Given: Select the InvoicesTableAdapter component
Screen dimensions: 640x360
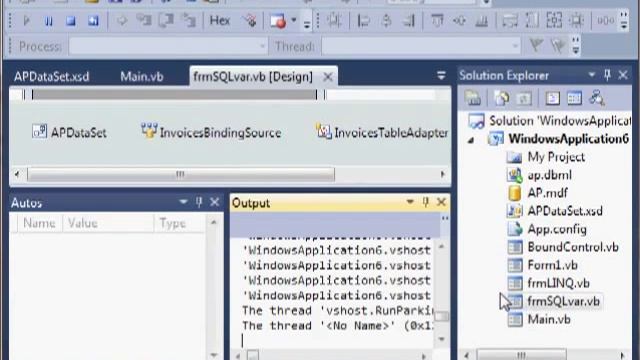Looking at the screenshot, I should (x=382, y=132).
